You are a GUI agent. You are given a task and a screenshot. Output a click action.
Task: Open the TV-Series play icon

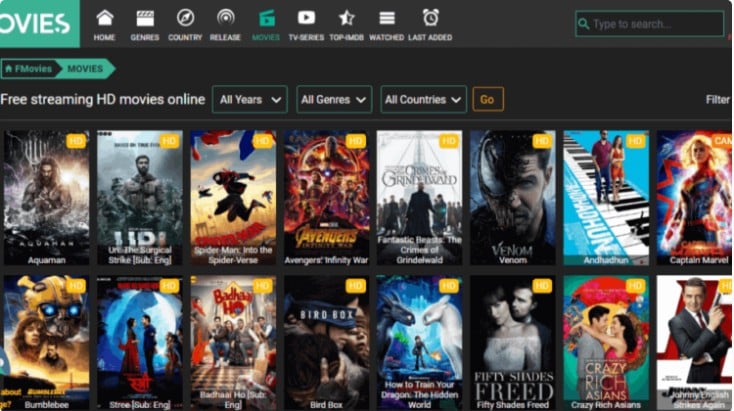coord(306,18)
